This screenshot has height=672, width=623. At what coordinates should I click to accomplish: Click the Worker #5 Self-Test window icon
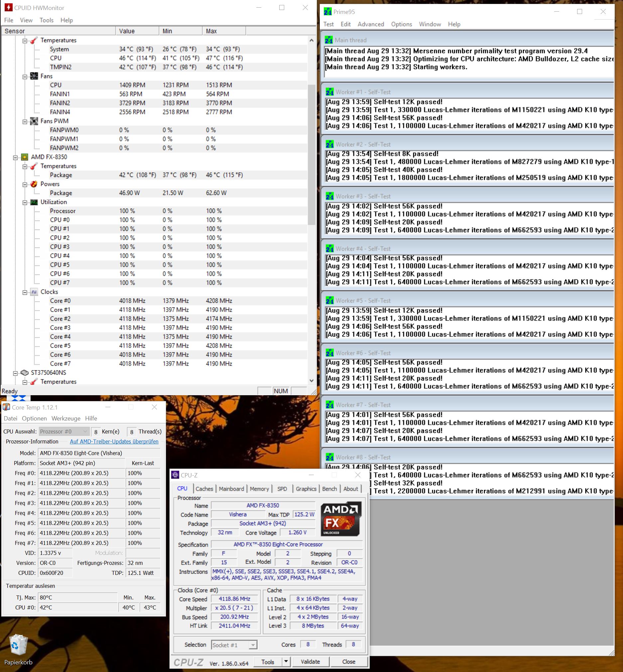330,300
